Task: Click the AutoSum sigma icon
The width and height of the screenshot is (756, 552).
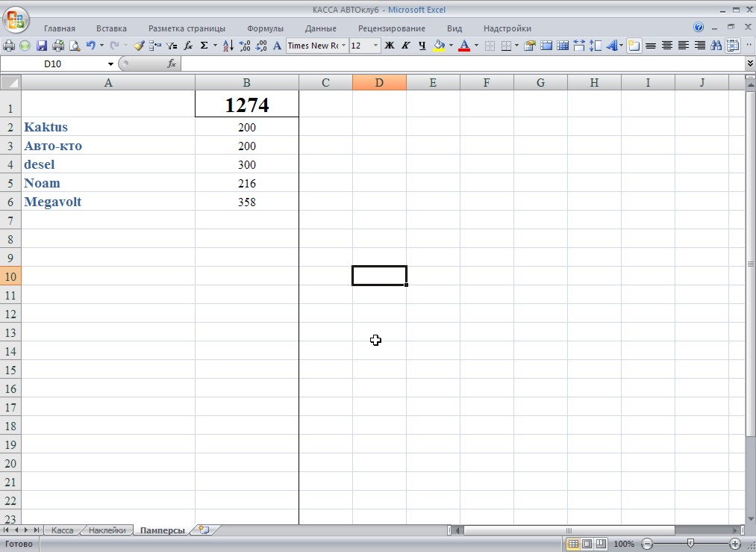Action: pos(204,46)
